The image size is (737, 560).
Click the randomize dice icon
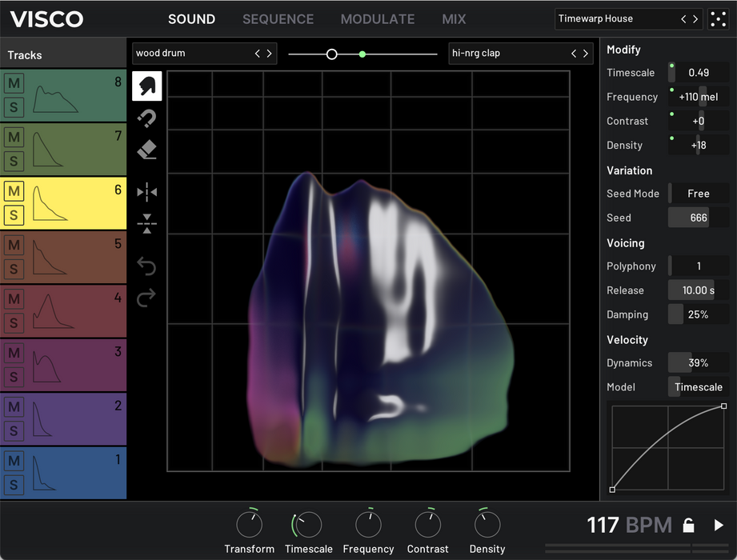(x=719, y=19)
